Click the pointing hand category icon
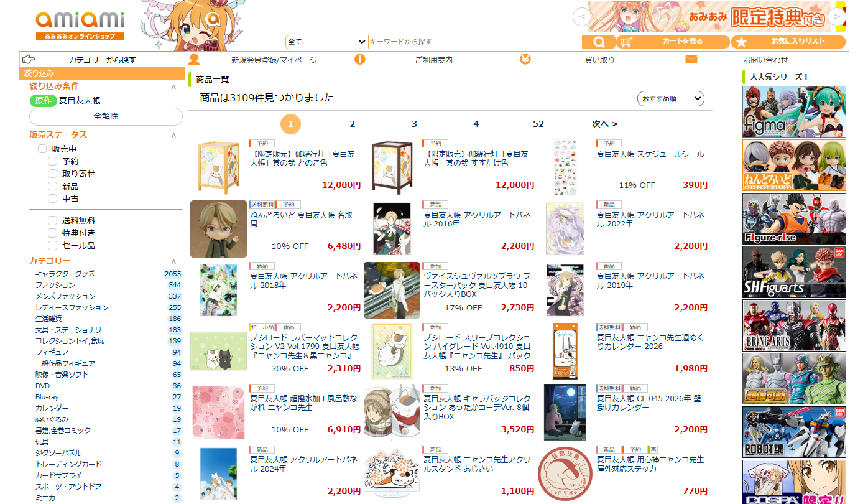This screenshot has width=868, height=504. pos(29,60)
